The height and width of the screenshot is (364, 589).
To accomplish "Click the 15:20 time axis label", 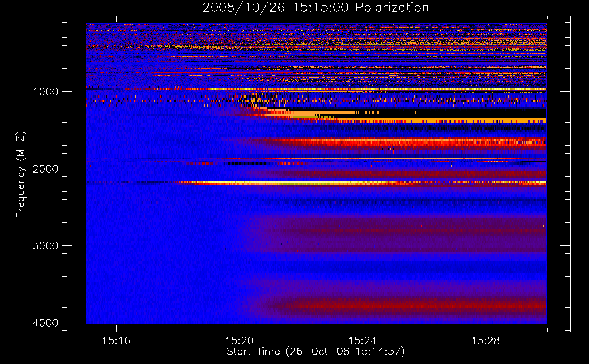I will click(x=239, y=341).
